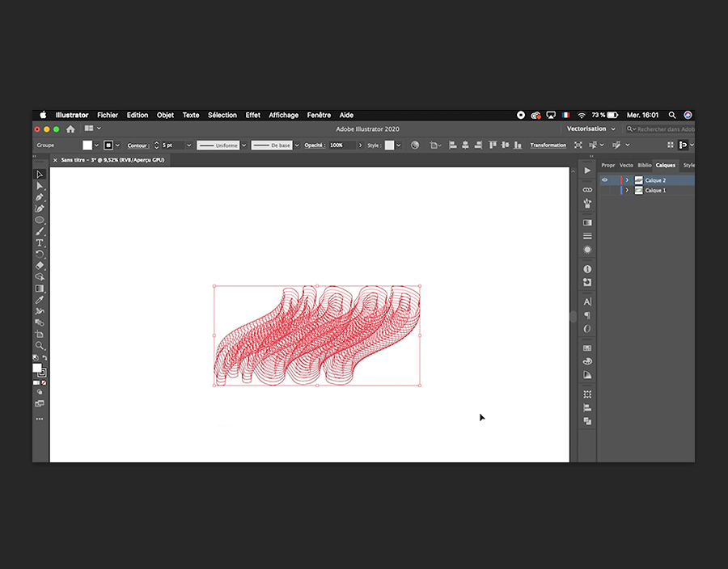
Task: Open the Paragraph panel icon in dock
Action: (x=587, y=315)
